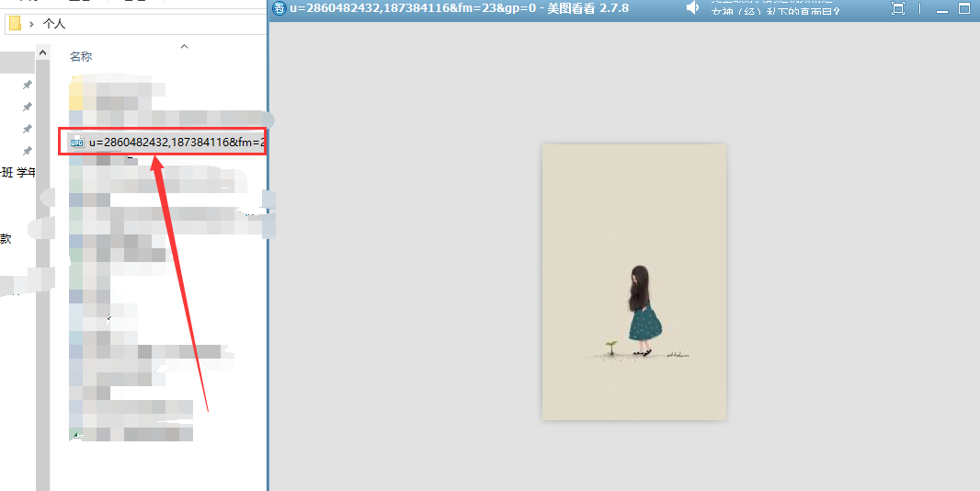Click the Meitu Kankan app icon in title bar
This screenshot has width=980, height=491.
tap(279, 9)
